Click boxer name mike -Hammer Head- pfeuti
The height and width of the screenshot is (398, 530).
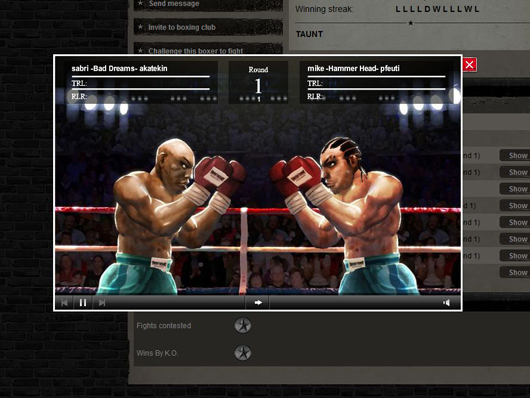coord(353,68)
